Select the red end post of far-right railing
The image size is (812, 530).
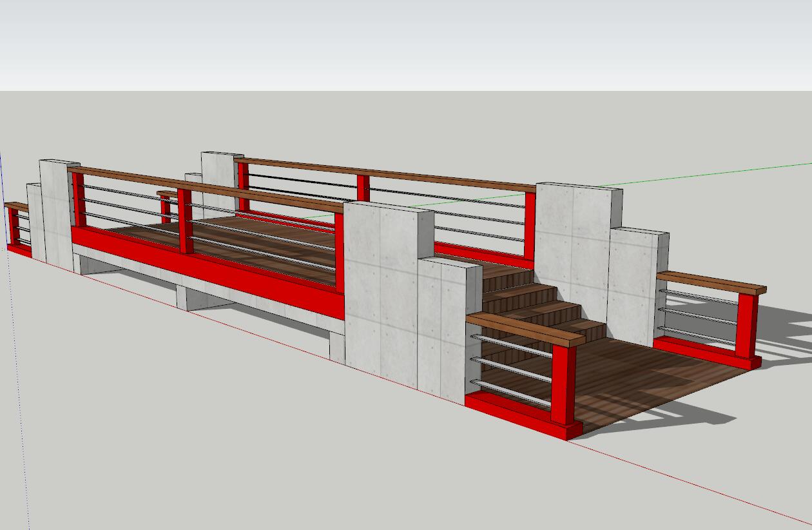click(747, 326)
